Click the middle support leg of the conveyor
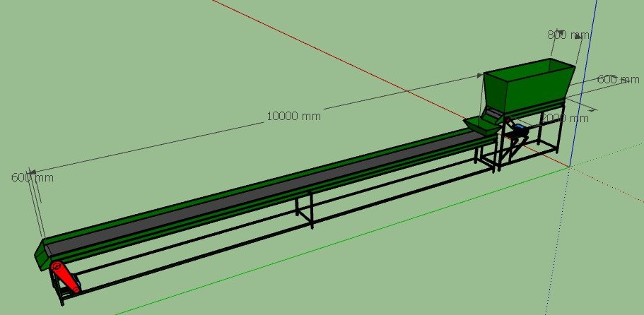 [x=305, y=208]
